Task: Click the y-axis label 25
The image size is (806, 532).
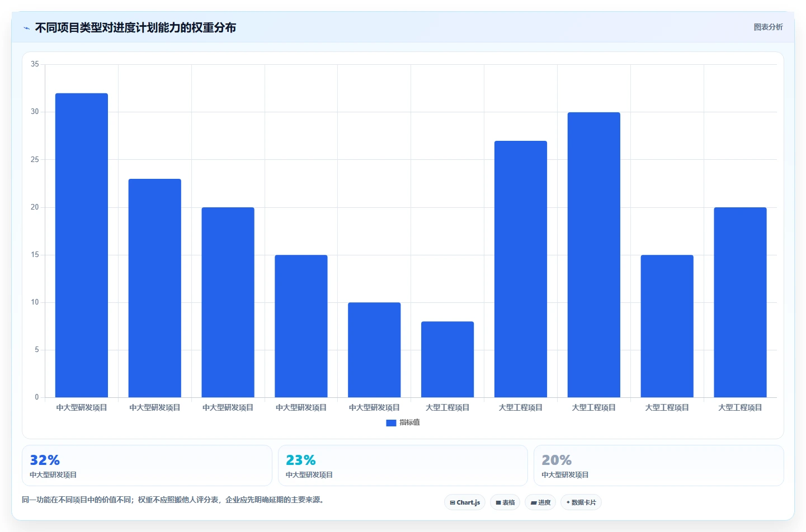Action: click(35, 160)
